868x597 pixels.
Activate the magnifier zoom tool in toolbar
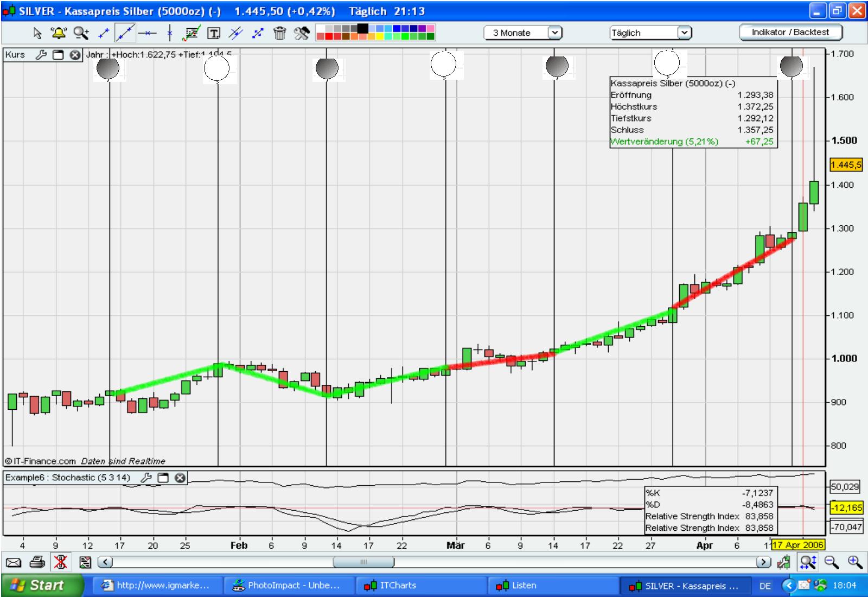point(81,33)
